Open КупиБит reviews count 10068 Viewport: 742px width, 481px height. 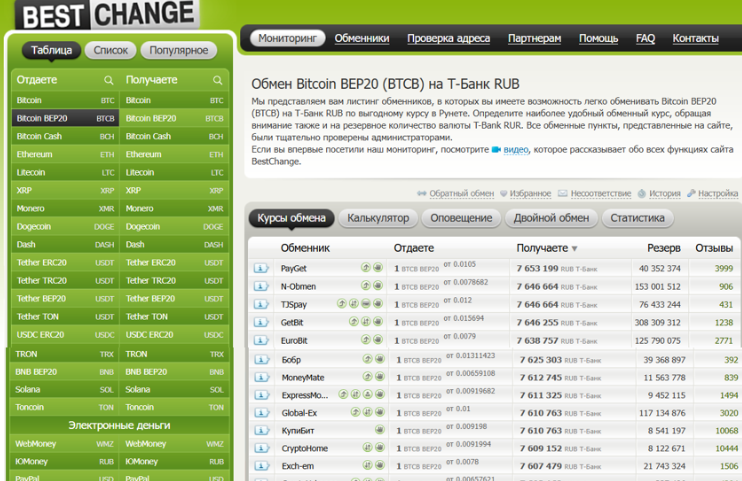pyautogui.click(x=726, y=431)
